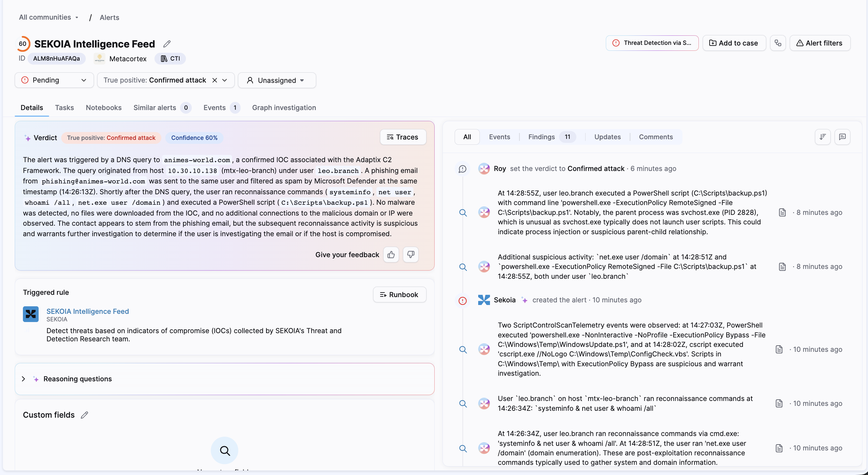Open the Graph investigation tab
The width and height of the screenshot is (868, 475).
(284, 108)
